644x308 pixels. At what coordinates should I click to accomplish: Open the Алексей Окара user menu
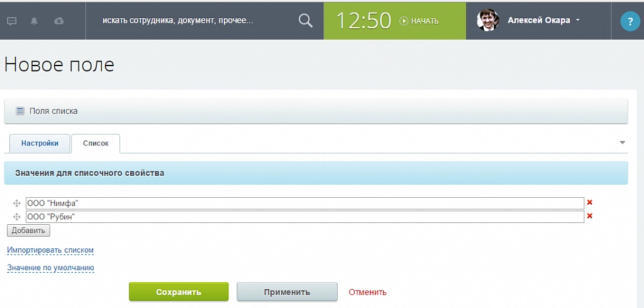tap(543, 20)
